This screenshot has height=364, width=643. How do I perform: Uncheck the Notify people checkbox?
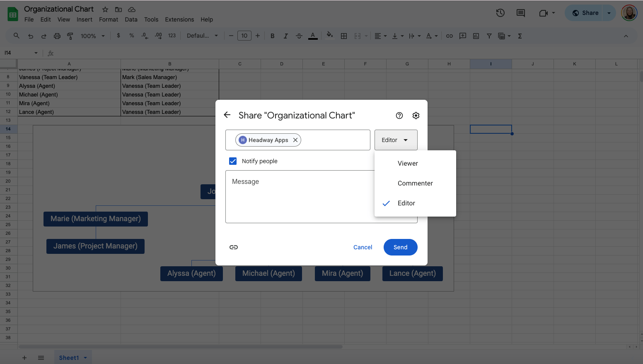[233, 161]
